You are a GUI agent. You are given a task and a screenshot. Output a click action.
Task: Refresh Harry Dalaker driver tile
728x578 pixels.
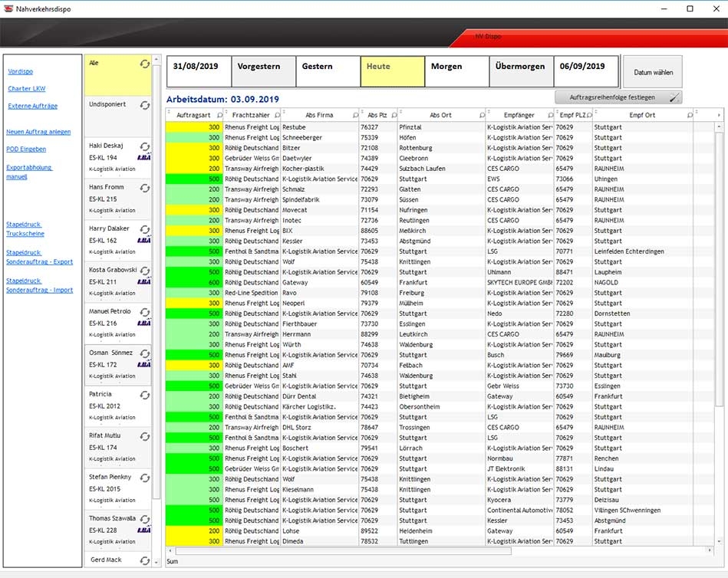point(145,230)
